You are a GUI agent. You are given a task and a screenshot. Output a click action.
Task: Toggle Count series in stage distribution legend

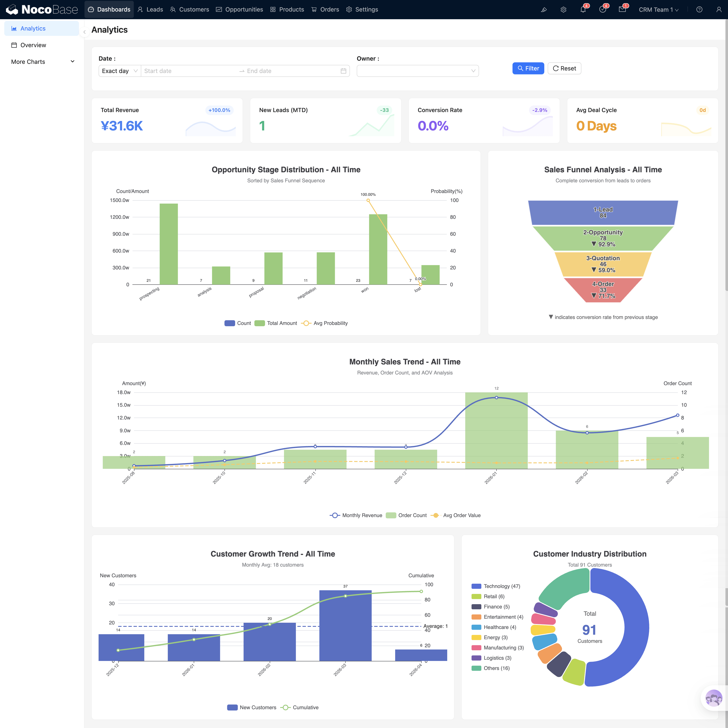[238, 323]
